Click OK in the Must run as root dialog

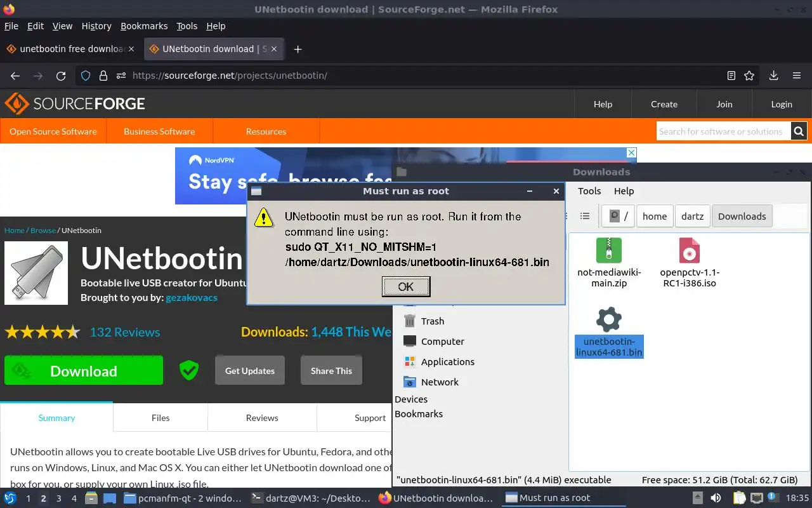pos(406,286)
